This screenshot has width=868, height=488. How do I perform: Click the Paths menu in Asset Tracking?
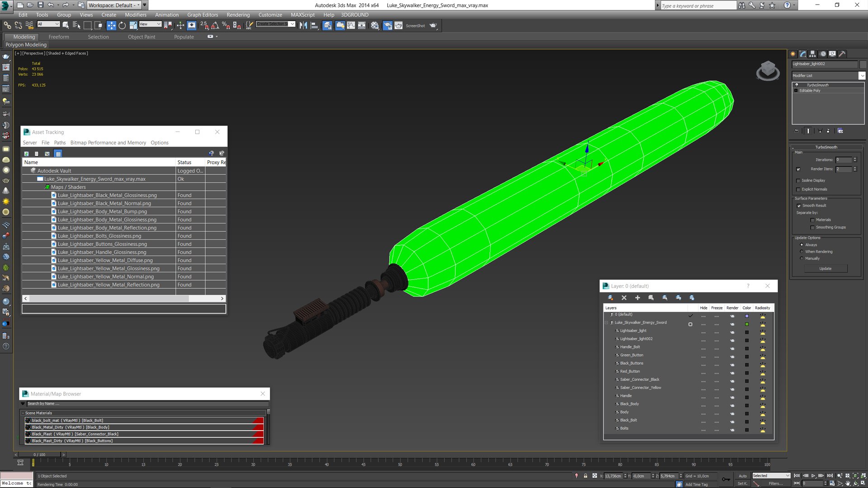(x=60, y=142)
